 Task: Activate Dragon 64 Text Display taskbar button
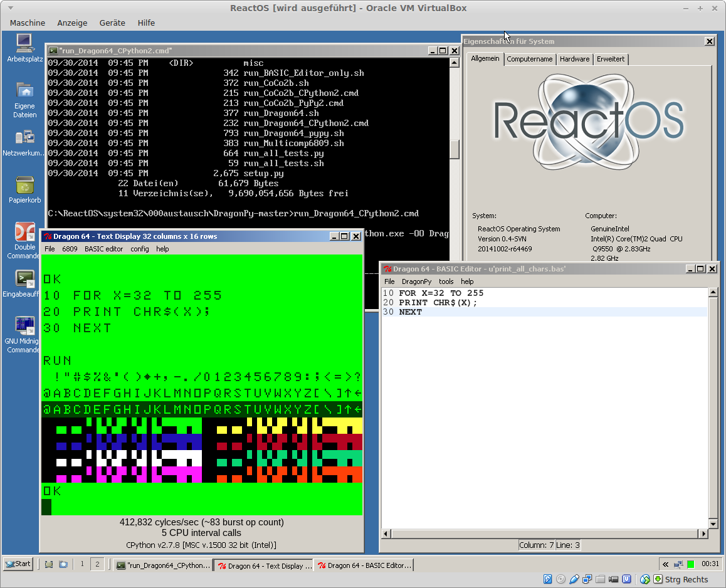264,565
